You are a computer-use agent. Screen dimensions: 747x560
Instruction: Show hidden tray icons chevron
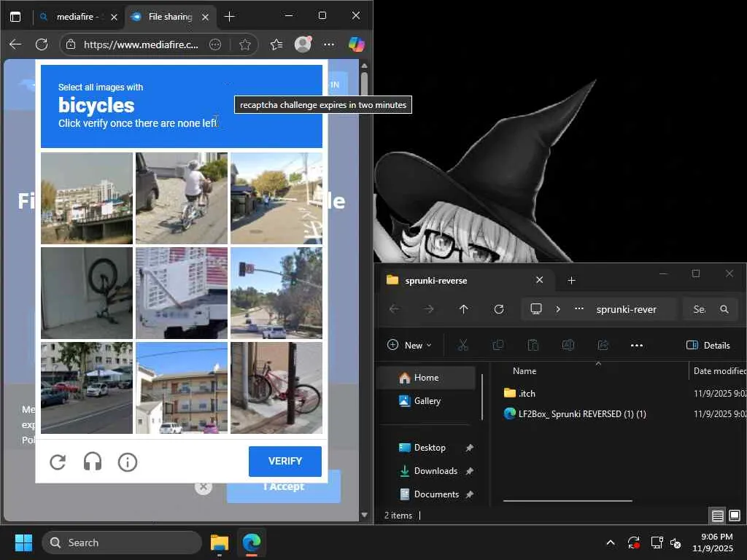611,542
